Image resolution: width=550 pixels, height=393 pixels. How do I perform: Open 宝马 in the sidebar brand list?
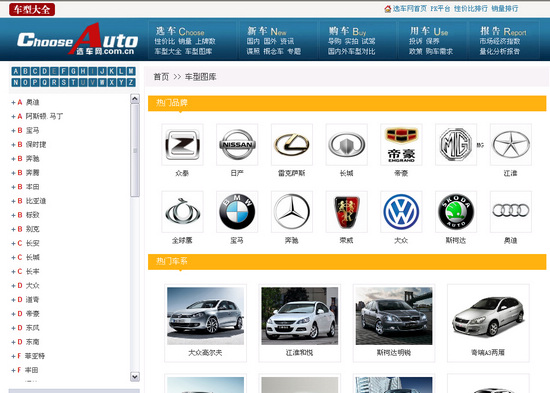33,131
